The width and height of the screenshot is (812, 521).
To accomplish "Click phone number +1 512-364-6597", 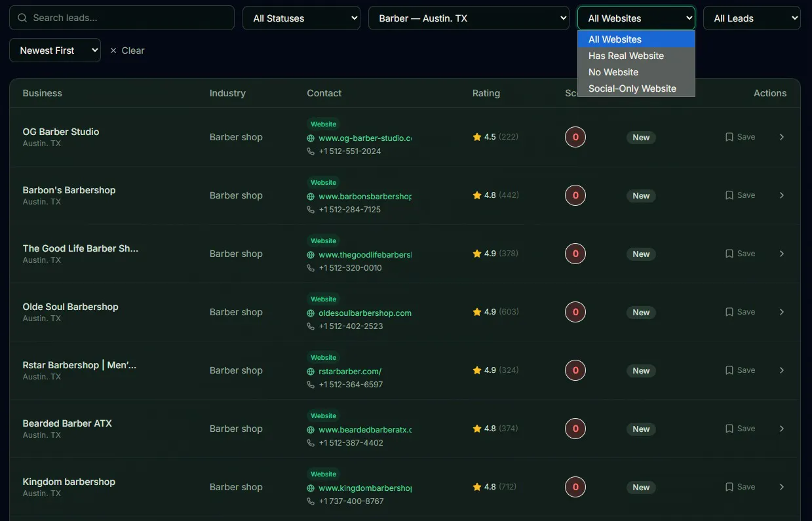I will coord(351,385).
